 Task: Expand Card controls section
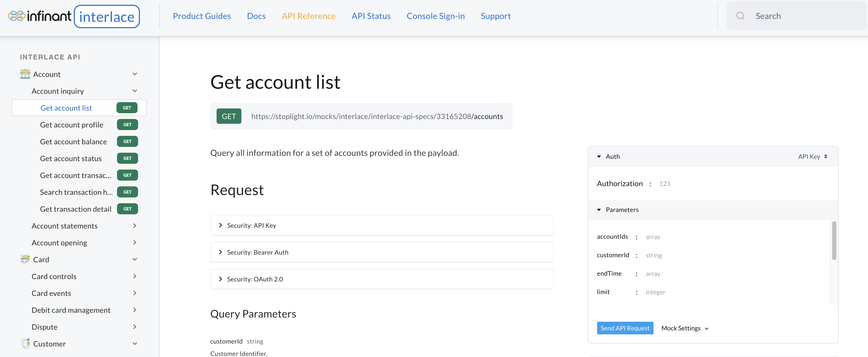135,276
